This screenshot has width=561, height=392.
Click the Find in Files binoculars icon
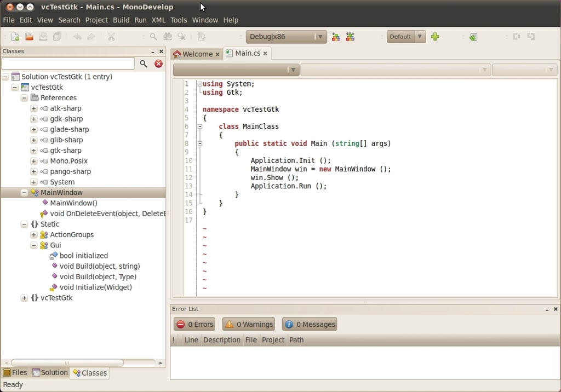(168, 37)
